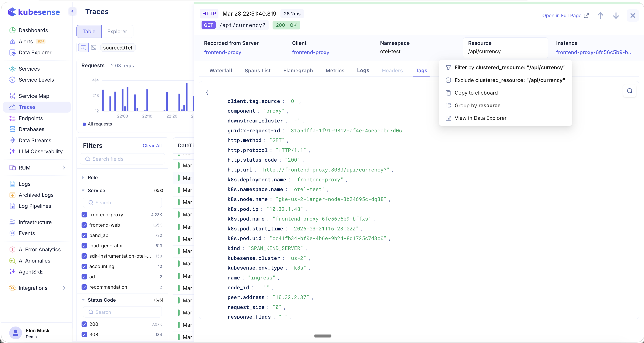Click the query builder filter icon

[x=84, y=47]
